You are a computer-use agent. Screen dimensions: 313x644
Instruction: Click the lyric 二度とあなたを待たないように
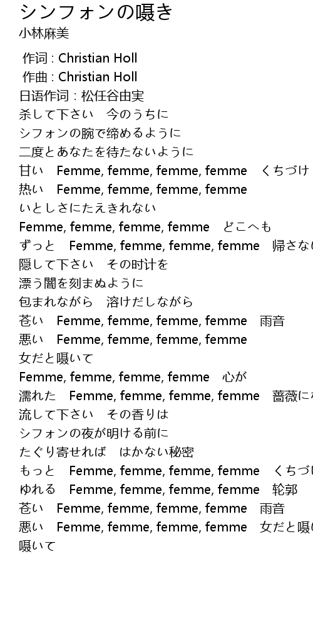106,152
